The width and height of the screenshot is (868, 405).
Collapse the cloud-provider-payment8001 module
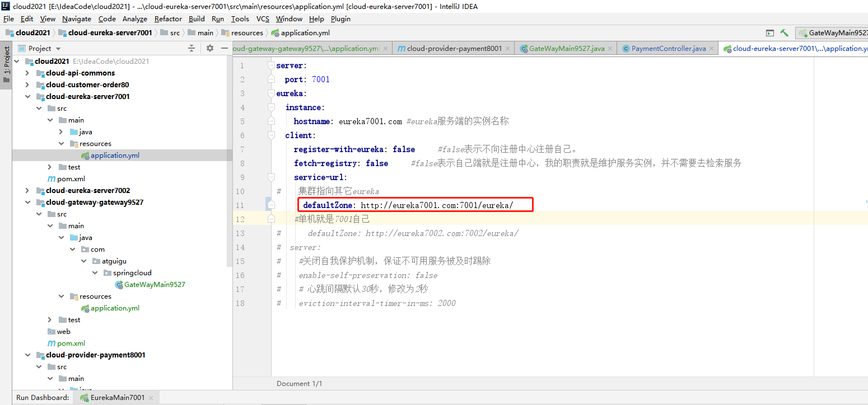(x=27, y=355)
